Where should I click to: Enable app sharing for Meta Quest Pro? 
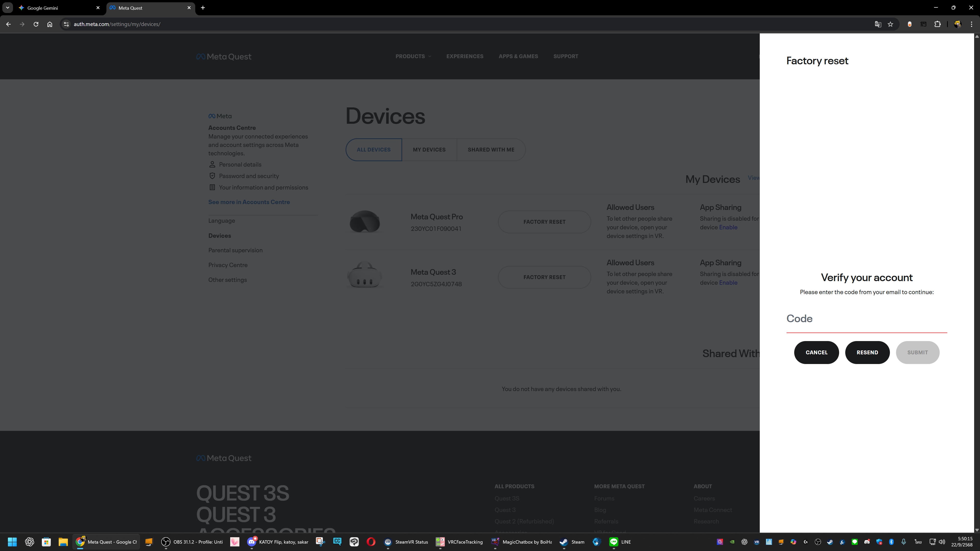tap(728, 227)
